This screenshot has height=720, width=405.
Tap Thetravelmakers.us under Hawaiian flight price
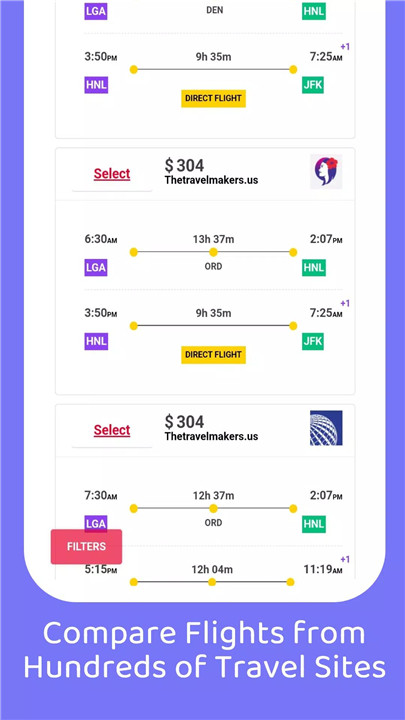click(211, 180)
